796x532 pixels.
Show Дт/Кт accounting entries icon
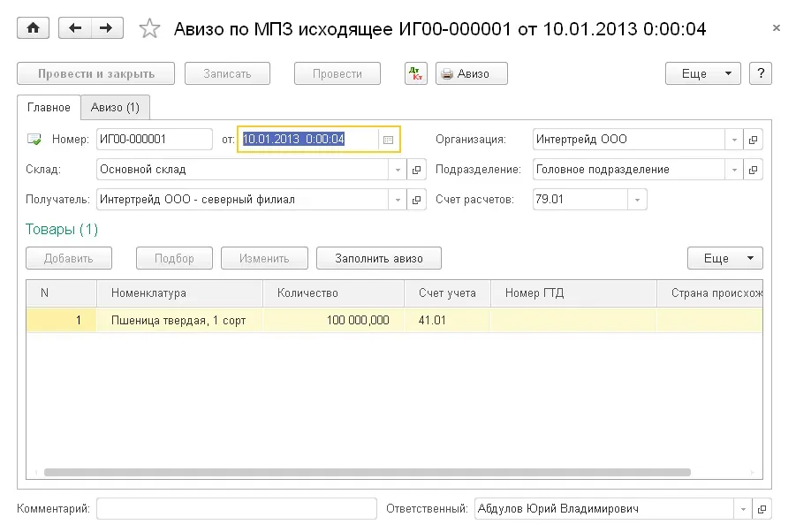click(416, 73)
